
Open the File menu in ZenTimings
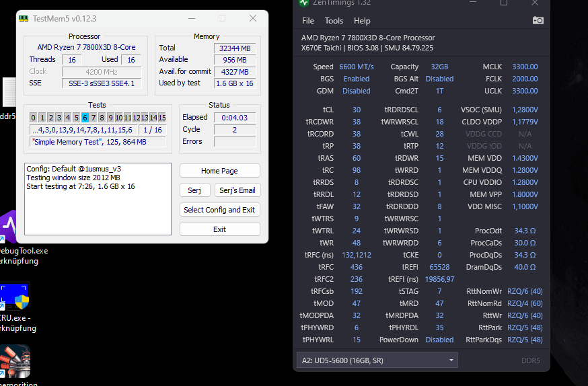308,21
